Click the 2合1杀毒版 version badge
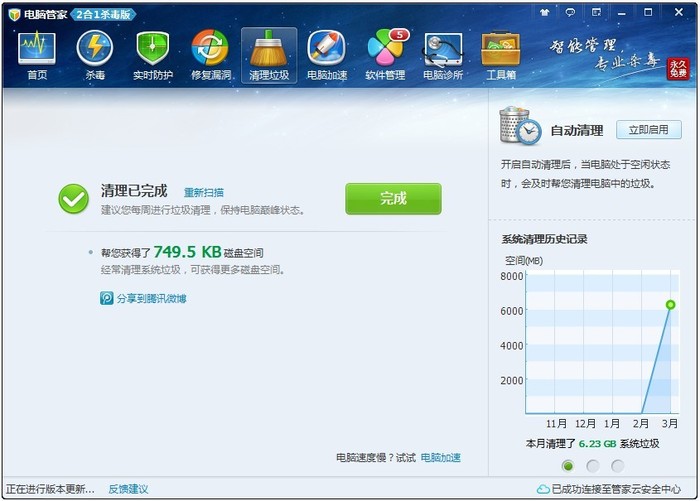 pyautogui.click(x=103, y=15)
